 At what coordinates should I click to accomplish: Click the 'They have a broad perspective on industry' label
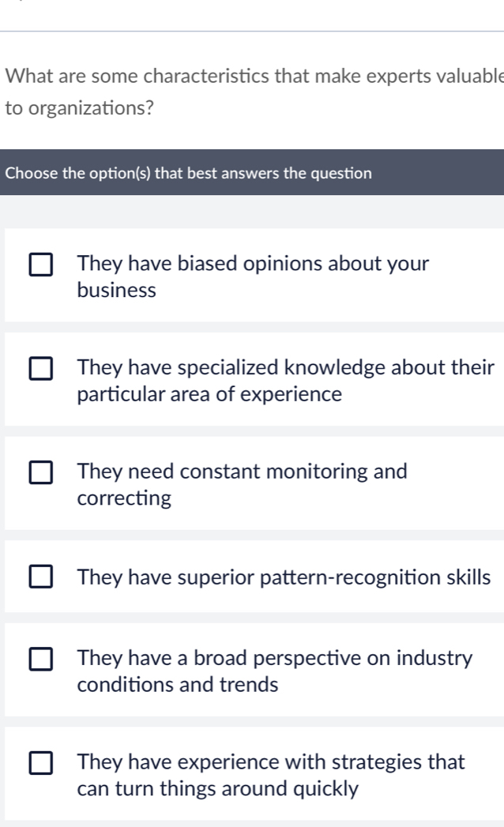[276, 658]
